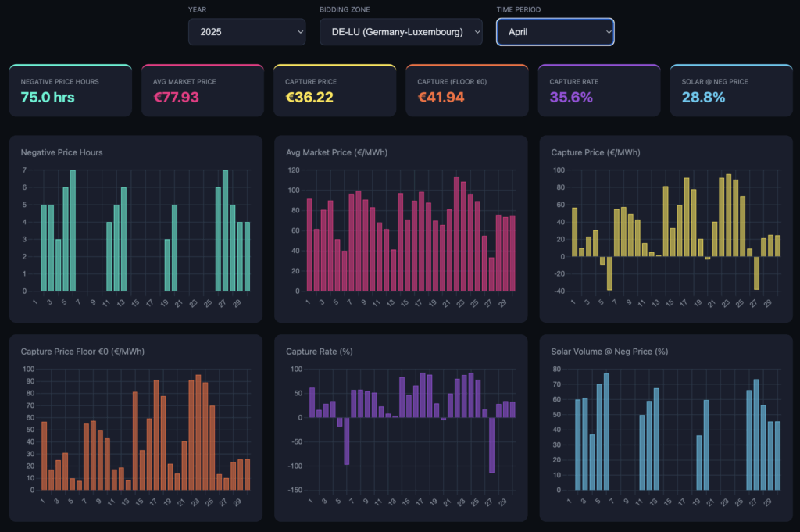Click the 'Capture Price (€/MWh)' chart title
Viewport: 800px width, 532px height.
(x=595, y=152)
